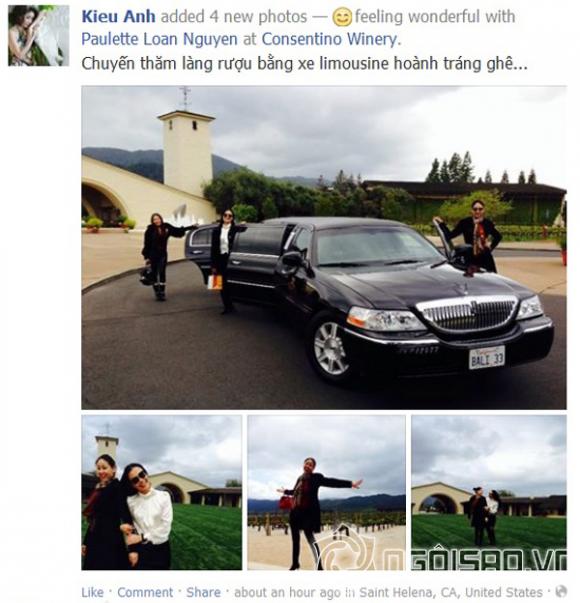
Task: Open the two women selfie thumbnail
Action: [162, 492]
